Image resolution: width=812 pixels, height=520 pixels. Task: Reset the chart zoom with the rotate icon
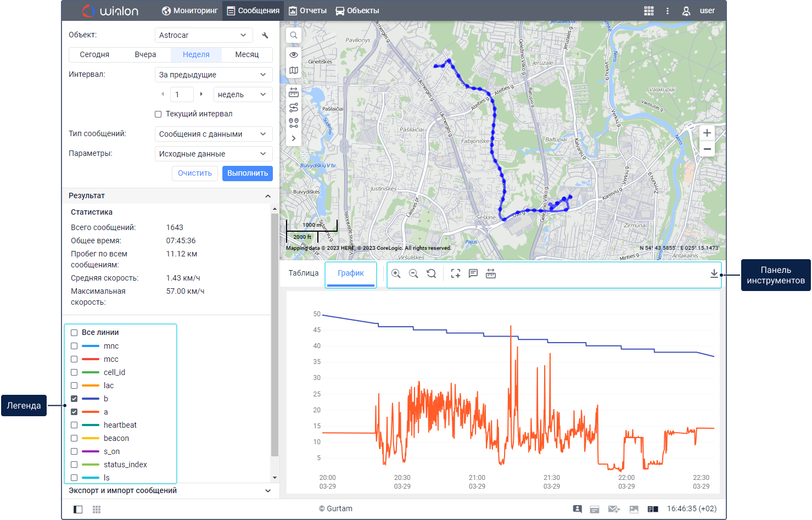[432, 273]
